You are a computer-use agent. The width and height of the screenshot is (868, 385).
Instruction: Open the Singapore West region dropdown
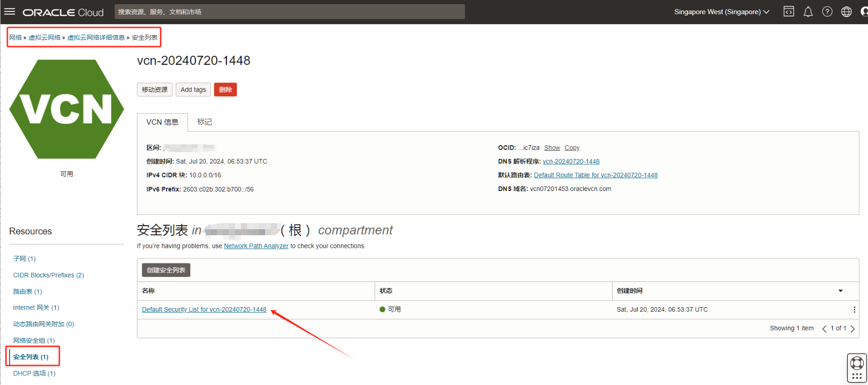click(x=721, y=12)
